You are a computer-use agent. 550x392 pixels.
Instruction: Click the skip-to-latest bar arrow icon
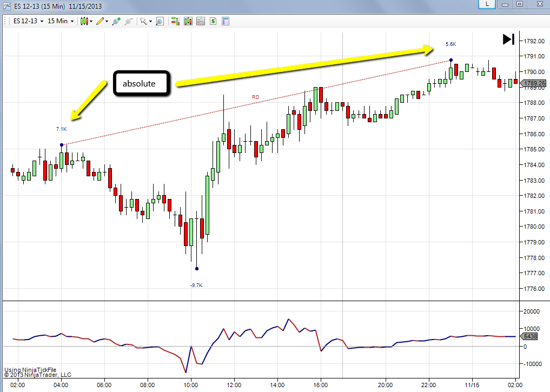(x=508, y=39)
